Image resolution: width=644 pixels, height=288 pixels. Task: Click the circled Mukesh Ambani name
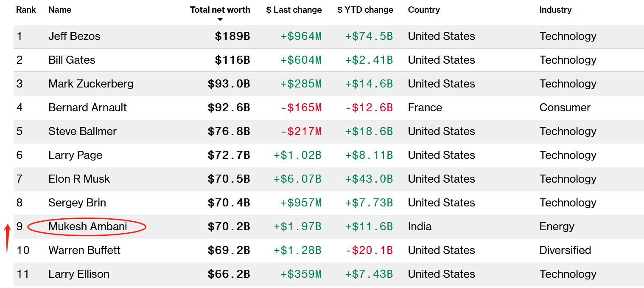click(x=87, y=226)
